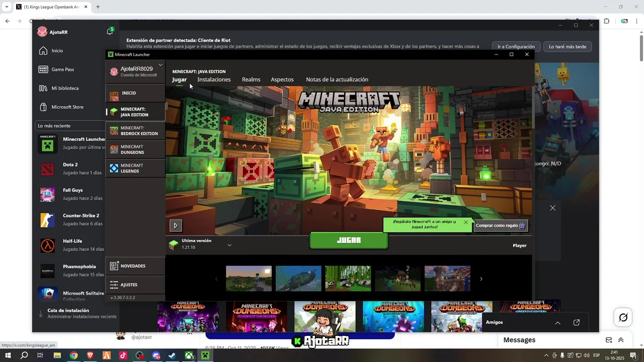Open Cola de instalación queue
644x362 pixels.
[76, 314]
